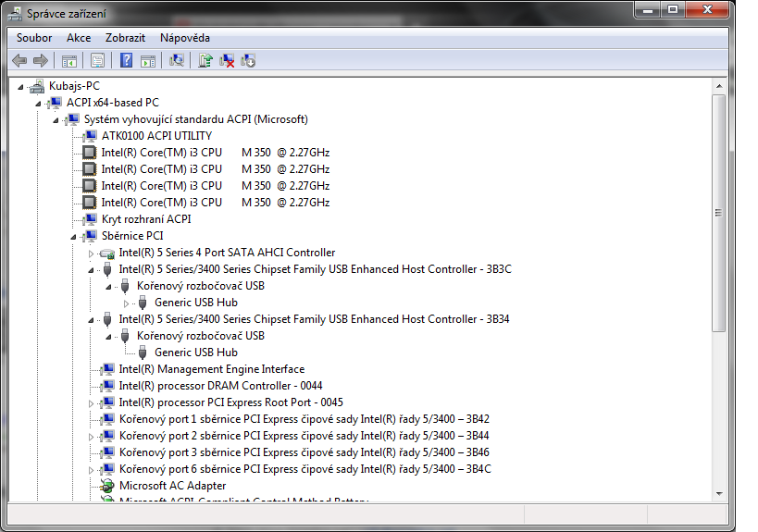758x532 pixels.
Task: Select Kořenový rozbočovač USB under 3B3C
Action: click(x=200, y=286)
